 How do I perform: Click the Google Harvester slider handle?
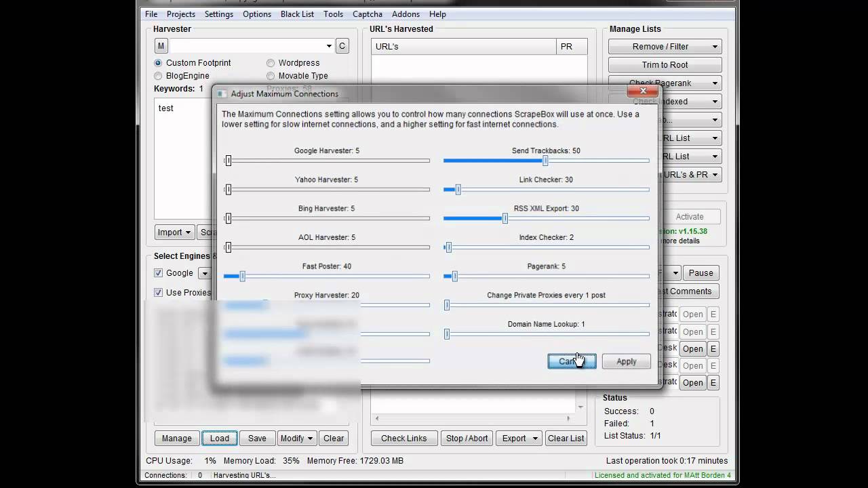[229, 161]
